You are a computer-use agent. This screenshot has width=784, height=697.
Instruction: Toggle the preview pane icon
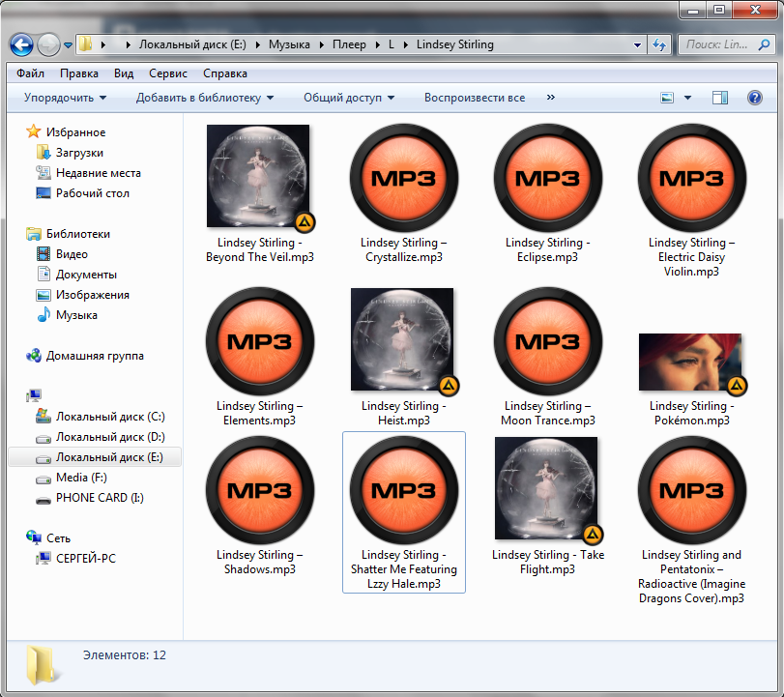tap(719, 98)
